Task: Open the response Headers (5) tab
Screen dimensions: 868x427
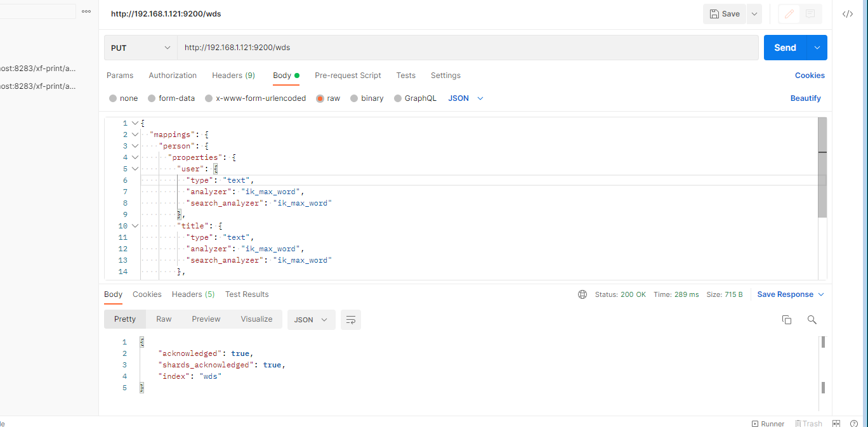Action: point(193,294)
